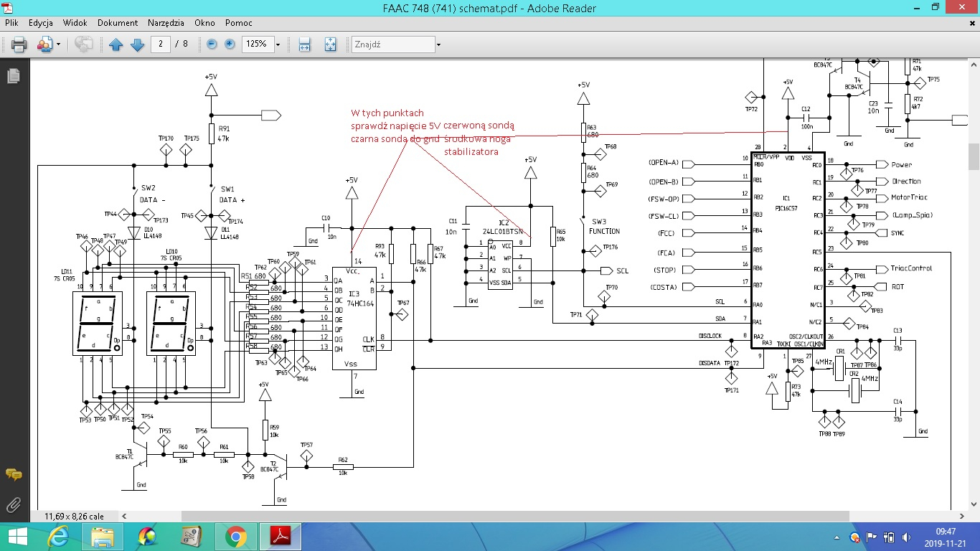Go to previous page with up arrow
This screenshot has width=980, height=551.
[x=116, y=44]
